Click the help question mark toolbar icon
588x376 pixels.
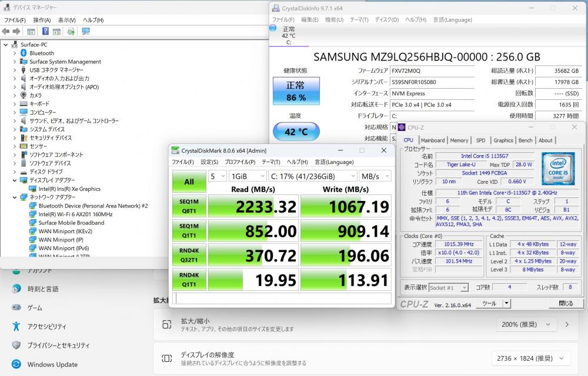coord(45,31)
